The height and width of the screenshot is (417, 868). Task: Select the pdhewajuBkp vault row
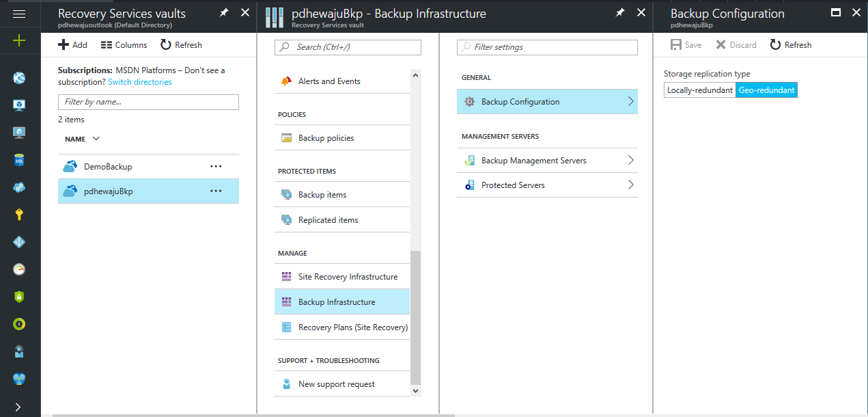[148, 191]
